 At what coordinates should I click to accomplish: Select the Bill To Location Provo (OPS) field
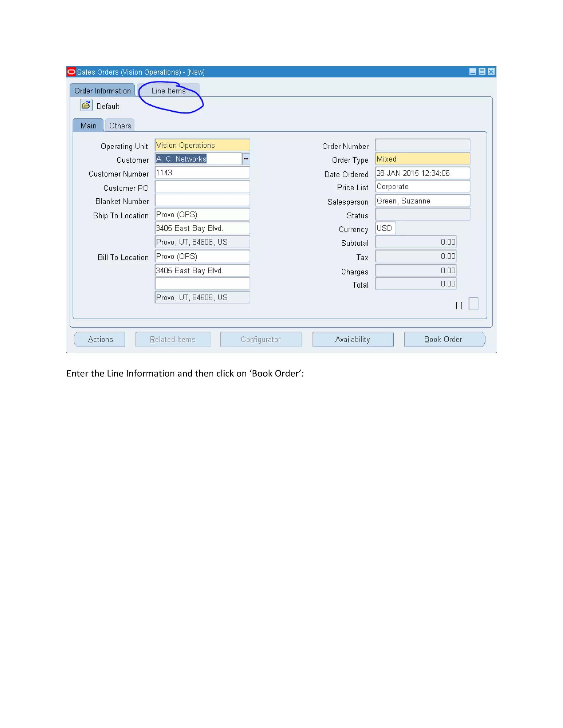202,256
